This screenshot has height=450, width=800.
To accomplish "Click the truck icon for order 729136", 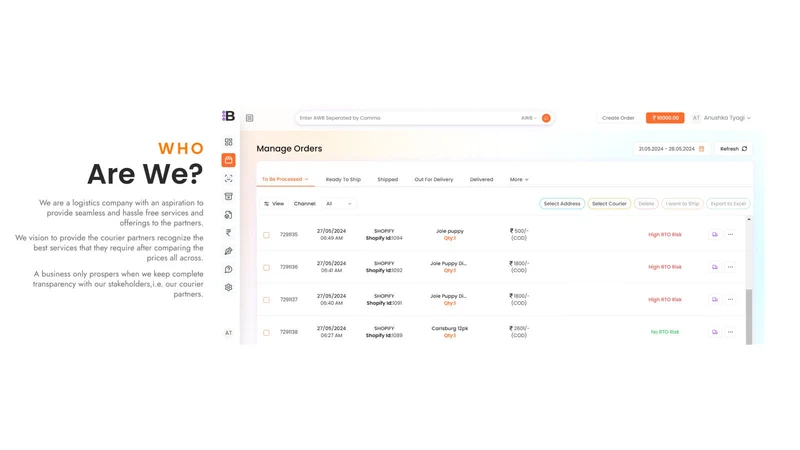I will coord(715,267).
